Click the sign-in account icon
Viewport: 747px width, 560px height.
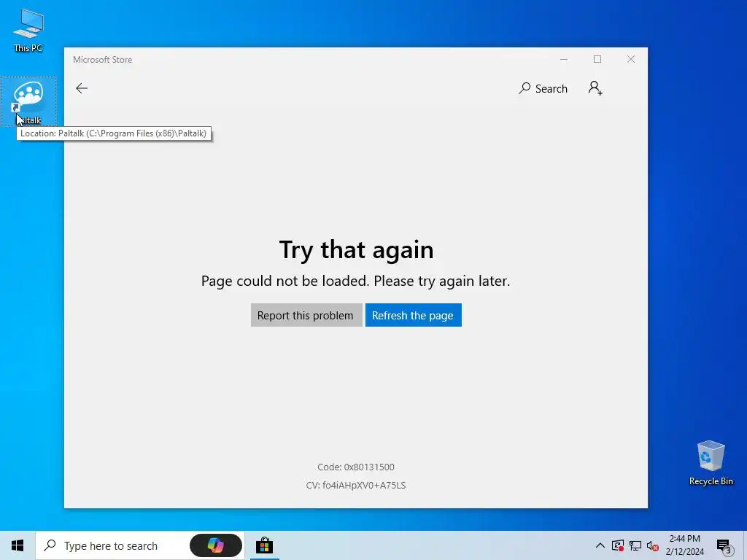coord(595,88)
